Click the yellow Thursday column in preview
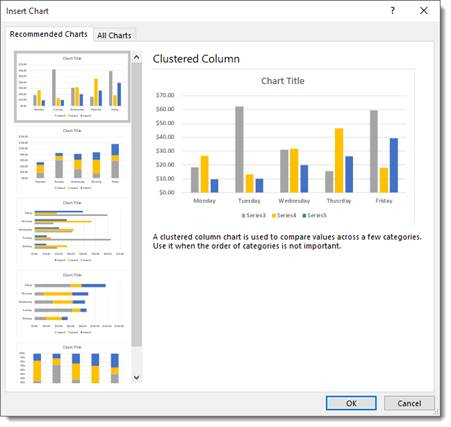The image size is (451, 427). [339, 160]
